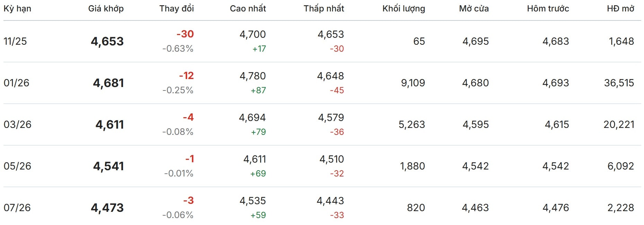Click the Mở cửa column header
The height and width of the screenshot is (225, 644).
click(474, 9)
